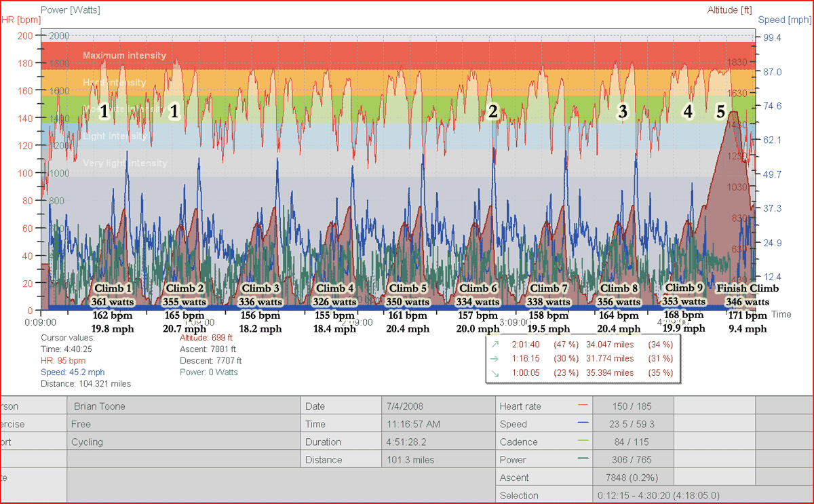Select the Cycling sport cell
The width and height of the screenshot is (814, 504).
click(183, 442)
